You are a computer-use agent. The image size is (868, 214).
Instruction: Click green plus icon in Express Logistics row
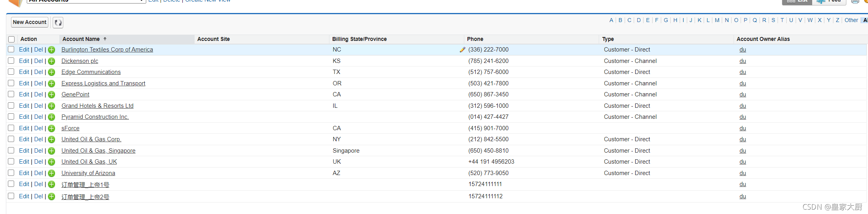point(51,84)
